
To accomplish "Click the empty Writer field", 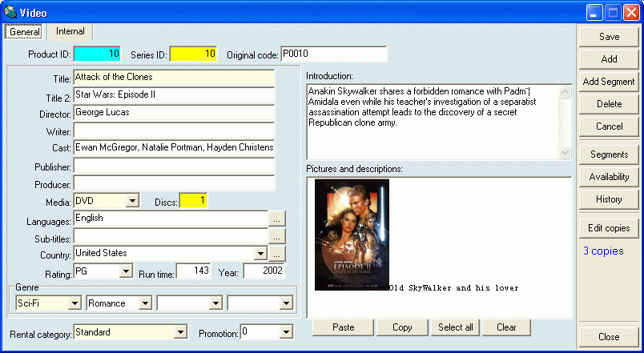I will pyautogui.click(x=174, y=130).
